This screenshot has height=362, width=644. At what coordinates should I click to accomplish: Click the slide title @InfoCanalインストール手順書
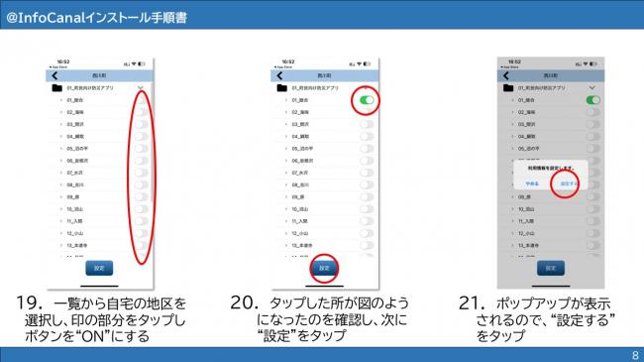[x=97, y=17]
